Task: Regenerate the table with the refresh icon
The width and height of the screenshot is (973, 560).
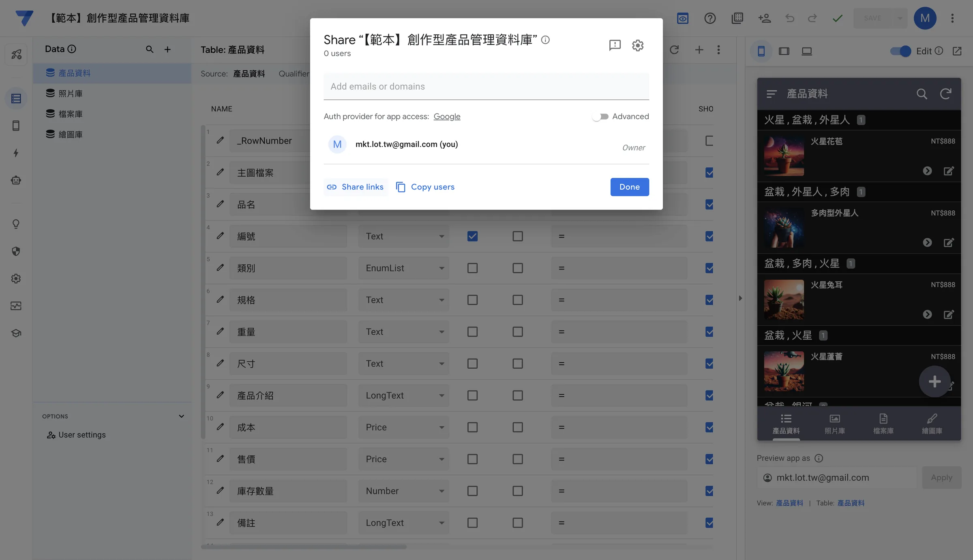Action: (674, 49)
